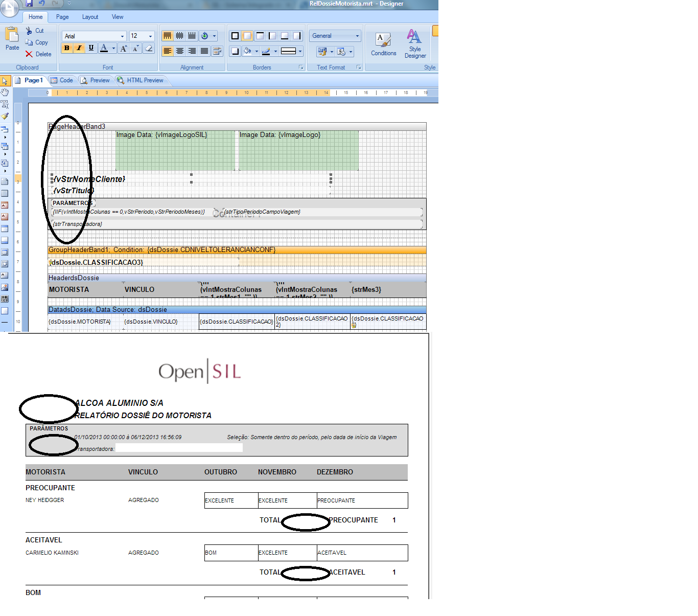Open the View ribbon tab
Viewport: 698px width, 616px height.
click(118, 17)
